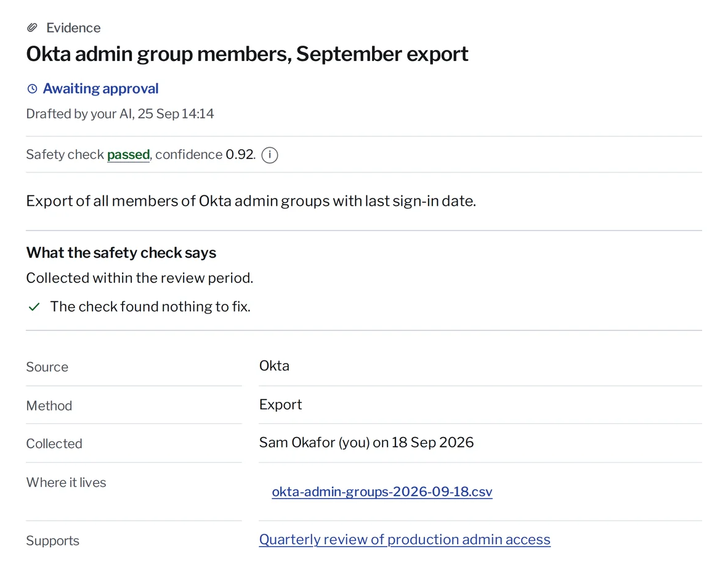Screen dimensions: 728x572
Task: Click 'Sam Okafor (you) on 18 Sep 2026'
Action: coord(366,443)
